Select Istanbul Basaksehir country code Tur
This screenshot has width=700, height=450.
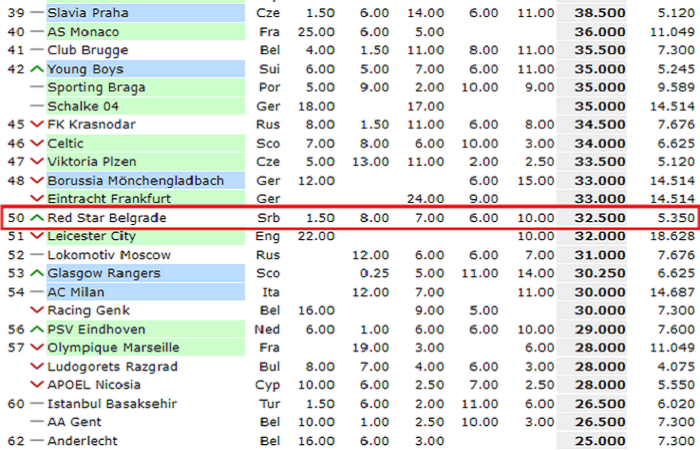click(x=270, y=404)
